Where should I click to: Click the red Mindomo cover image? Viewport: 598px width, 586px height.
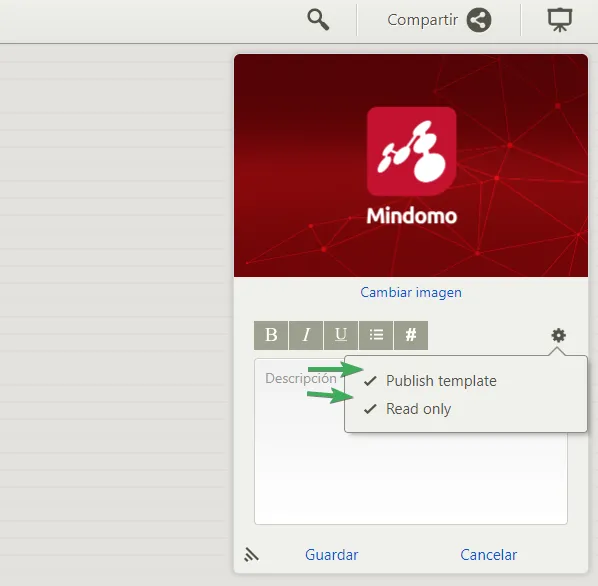click(411, 165)
